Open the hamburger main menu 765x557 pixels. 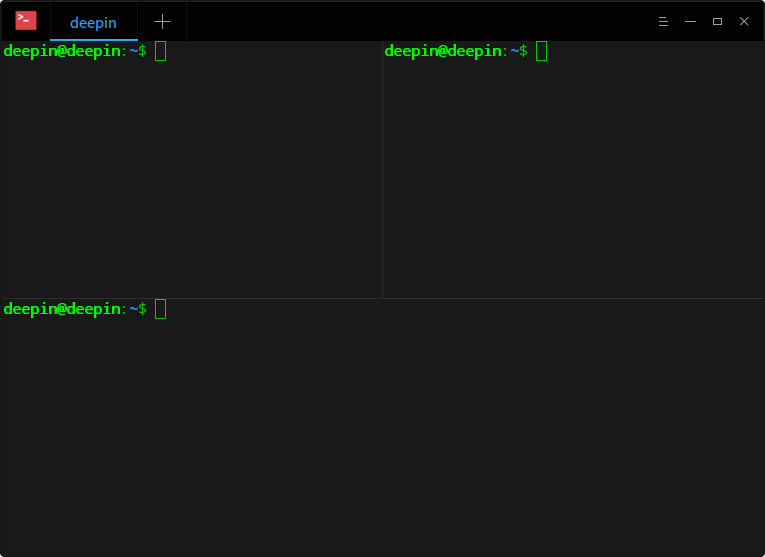[663, 21]
